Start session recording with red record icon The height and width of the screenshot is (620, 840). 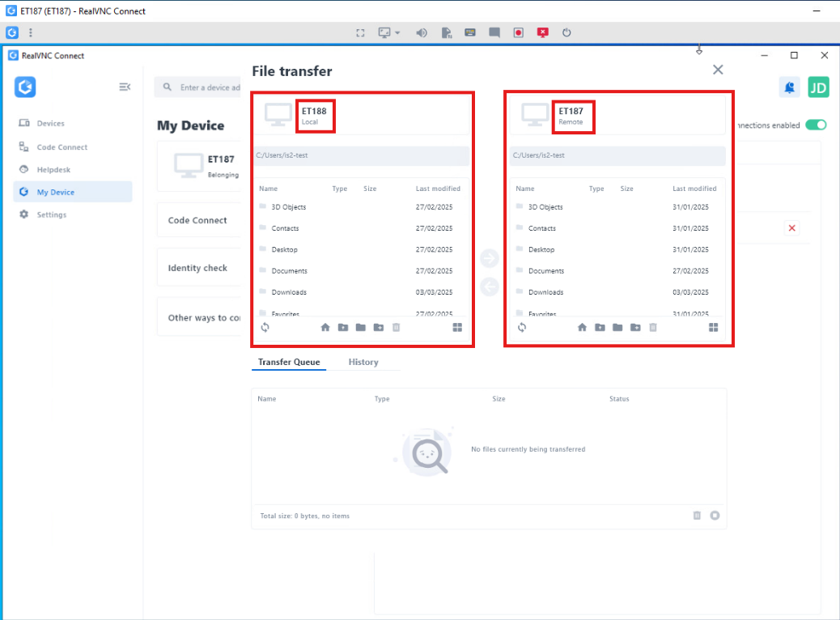[518, 32]
